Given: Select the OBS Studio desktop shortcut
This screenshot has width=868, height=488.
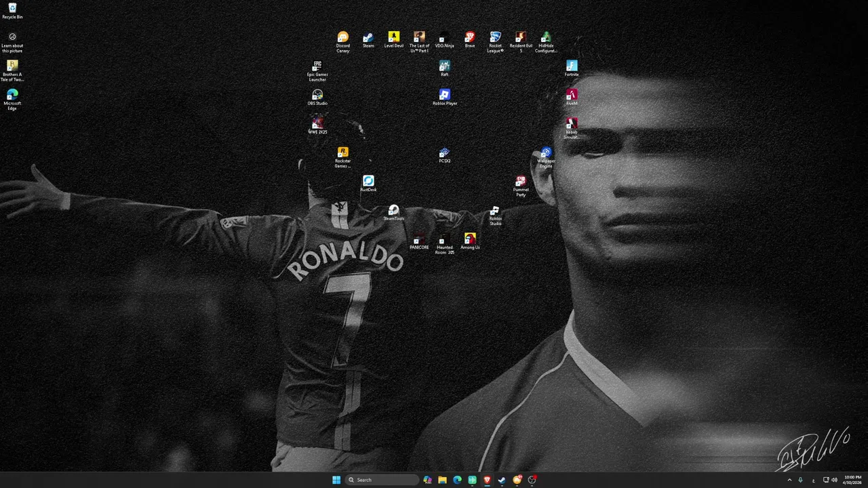Looking at the screenshot, I should tap(317, 98).
